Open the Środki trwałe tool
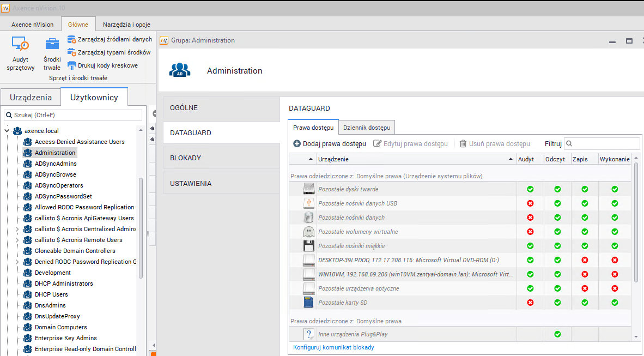 click(51, 52)
